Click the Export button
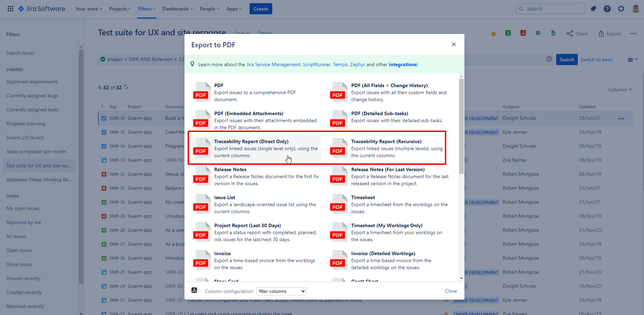The width and height of the screenshot is (644, 315). [610, 34]
